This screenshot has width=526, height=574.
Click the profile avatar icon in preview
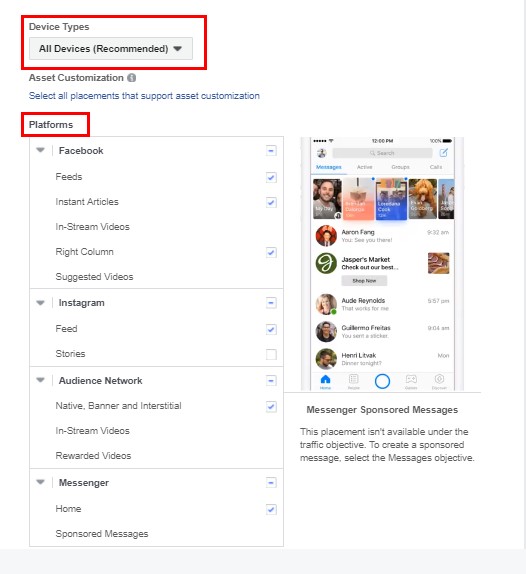click(322, 153)
